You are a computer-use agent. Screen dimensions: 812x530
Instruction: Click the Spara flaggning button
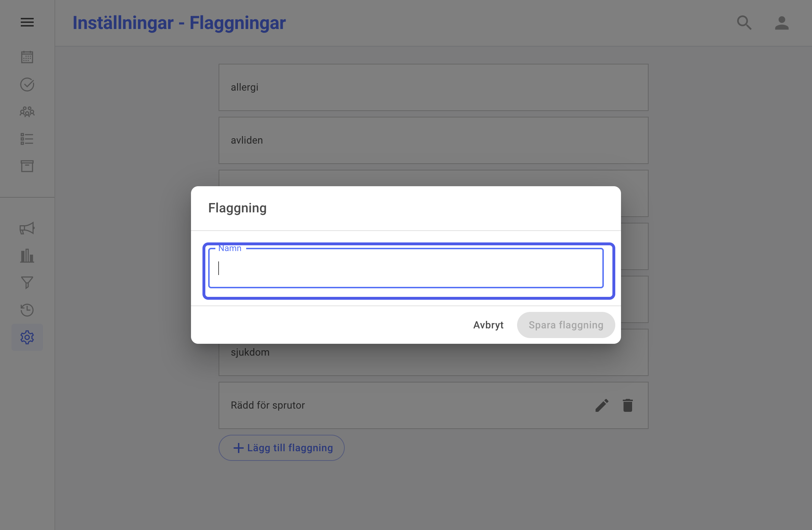tap(566, 325)
